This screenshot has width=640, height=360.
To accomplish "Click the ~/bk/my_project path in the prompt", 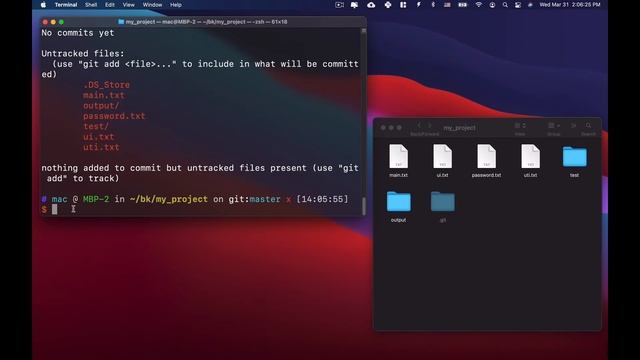I will click(169, 199).
